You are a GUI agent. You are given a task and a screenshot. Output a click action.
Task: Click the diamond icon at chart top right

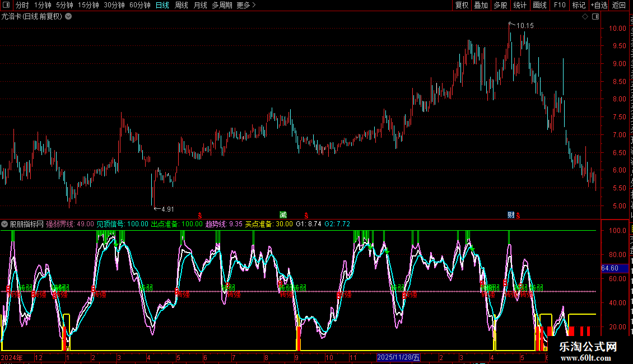point(585,17)
